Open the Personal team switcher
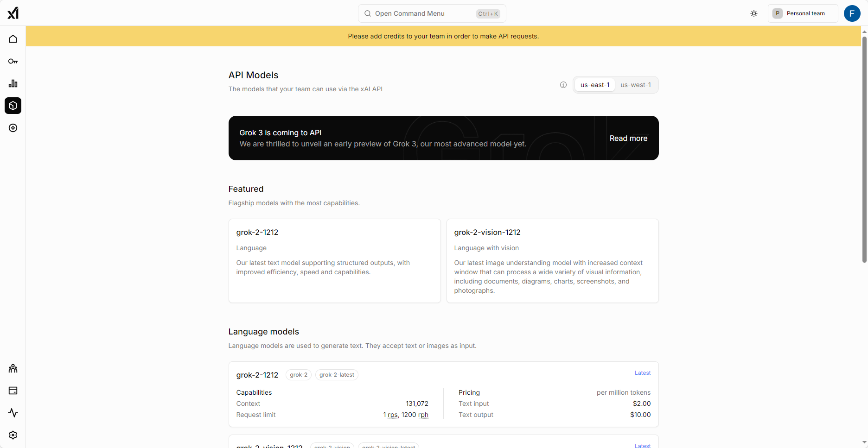 tap(803, 13)
